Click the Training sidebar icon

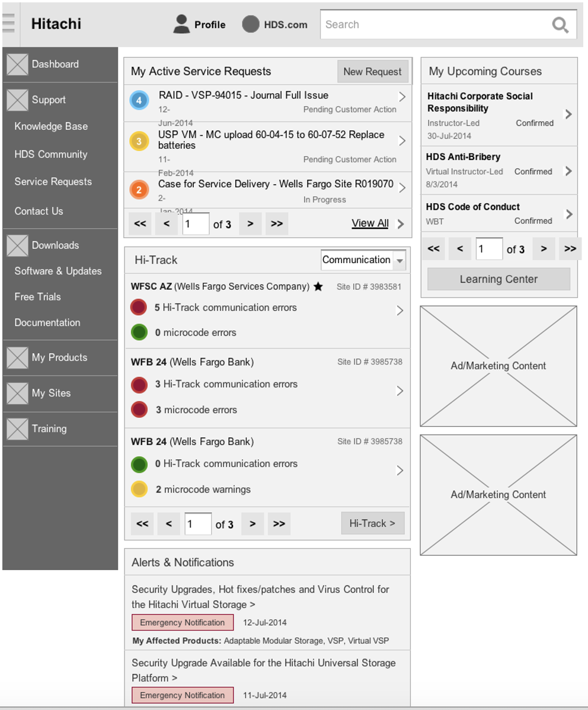pos(17,428)
